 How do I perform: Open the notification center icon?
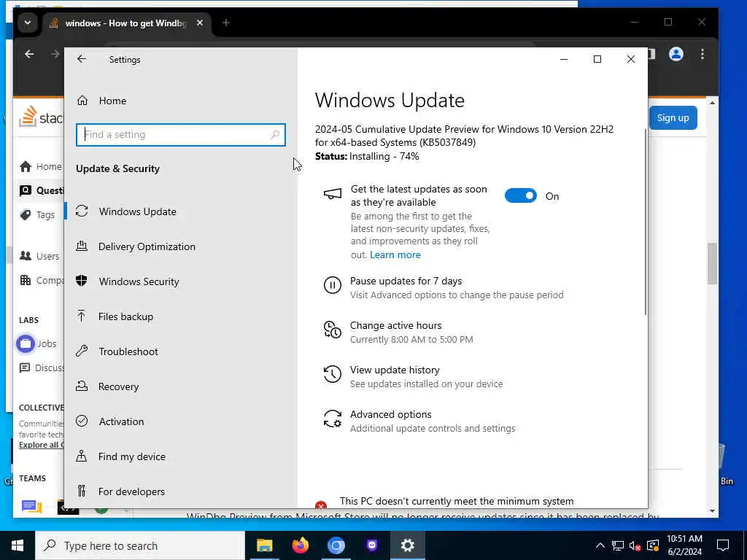click(x=723, y=545)
